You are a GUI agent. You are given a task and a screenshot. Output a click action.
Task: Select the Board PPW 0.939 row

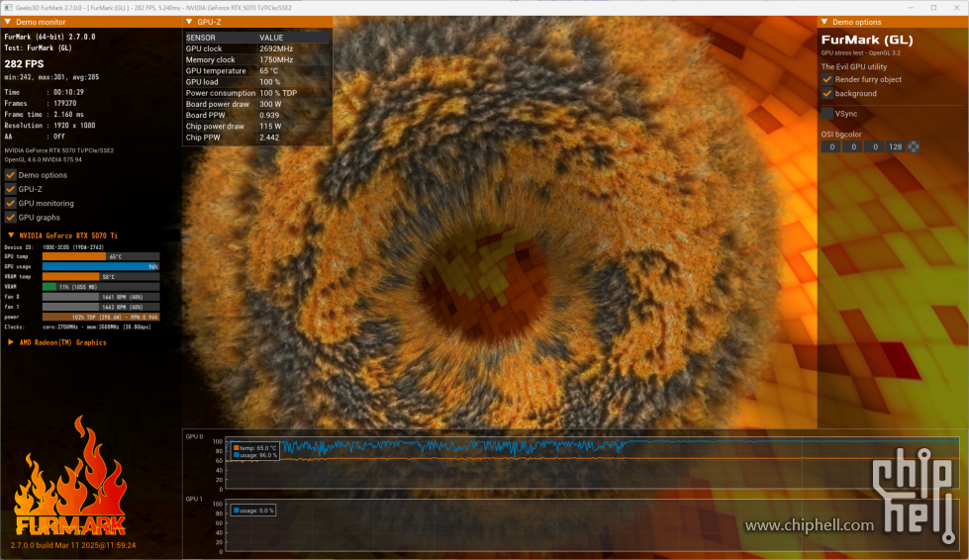click(x=257, y=116)
